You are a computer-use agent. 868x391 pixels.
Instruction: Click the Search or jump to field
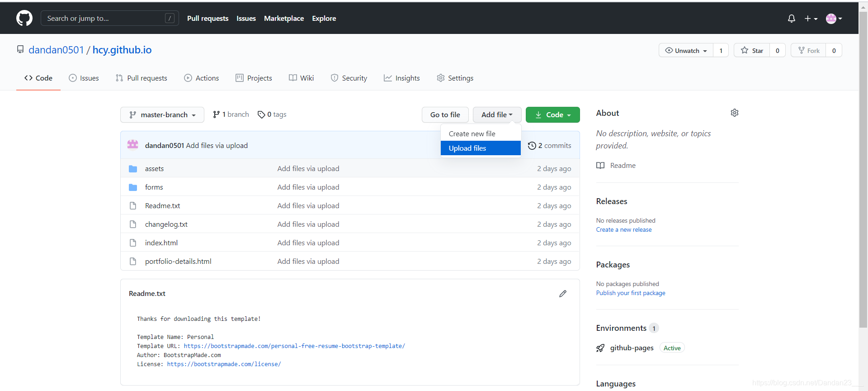109,18
